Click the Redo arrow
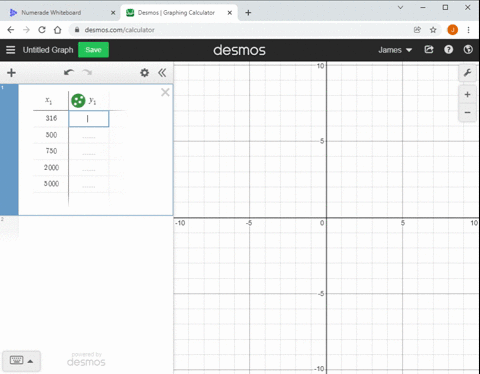Screen dimensions: 480x374 pyautogui.click(x=87, y=72)
